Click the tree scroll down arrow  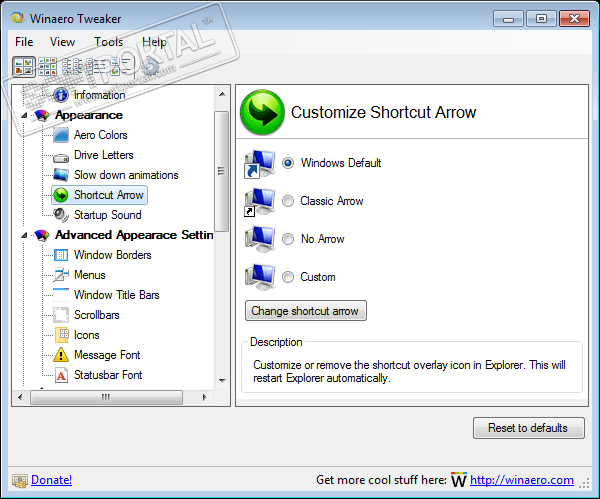click(x=222, y=380)
